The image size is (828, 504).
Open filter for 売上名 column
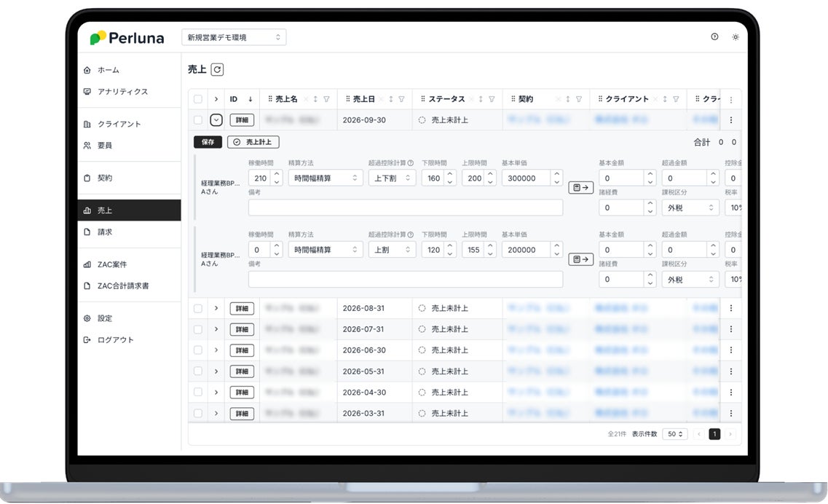[326, 99]
